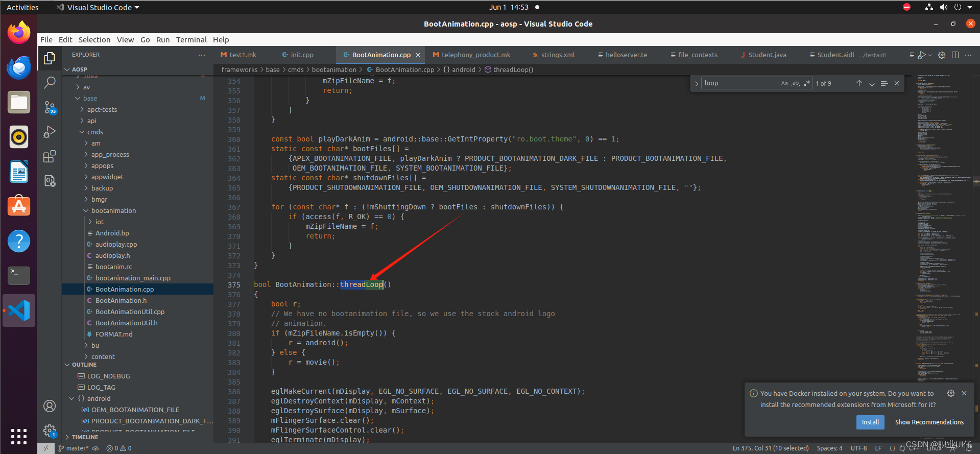
Task: Click the bootanimation breadcrumb segment
Action: (334, 69)
